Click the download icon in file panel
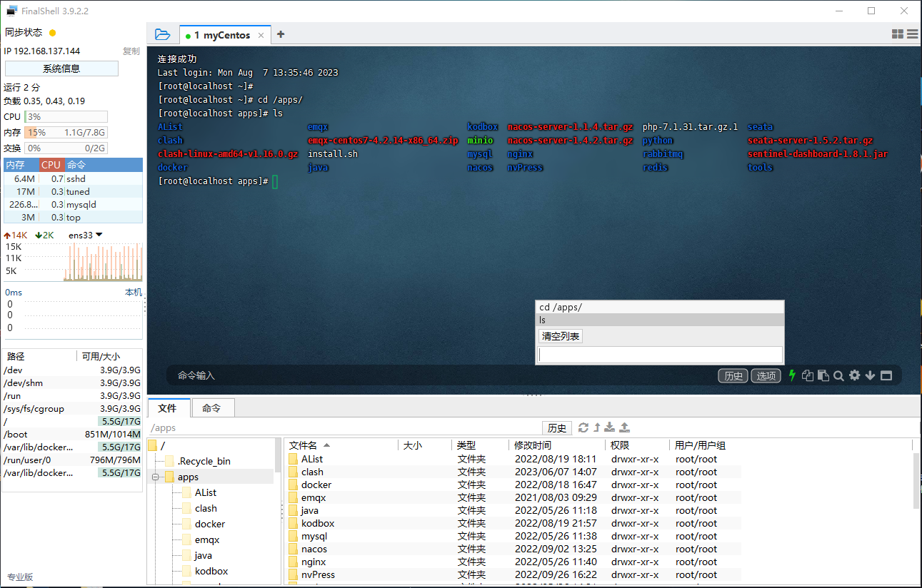Image resolution: width=922 pixels, height=588 pixels. [x=610, y=427]
